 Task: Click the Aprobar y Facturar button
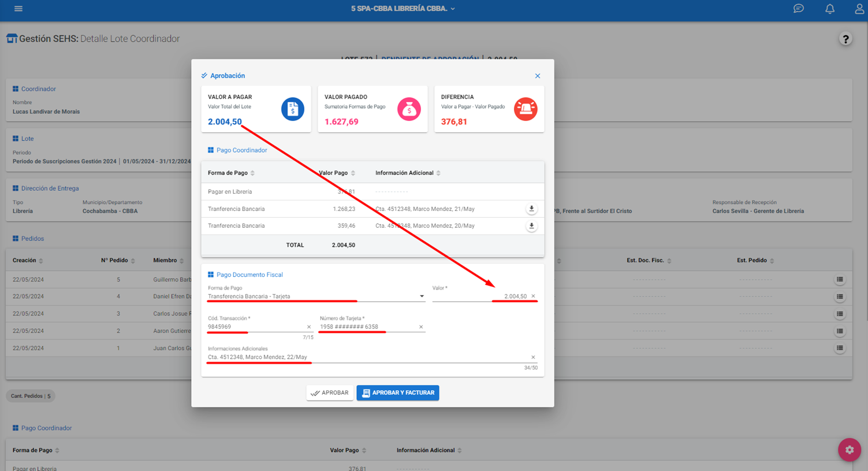[x=398, y=393]
